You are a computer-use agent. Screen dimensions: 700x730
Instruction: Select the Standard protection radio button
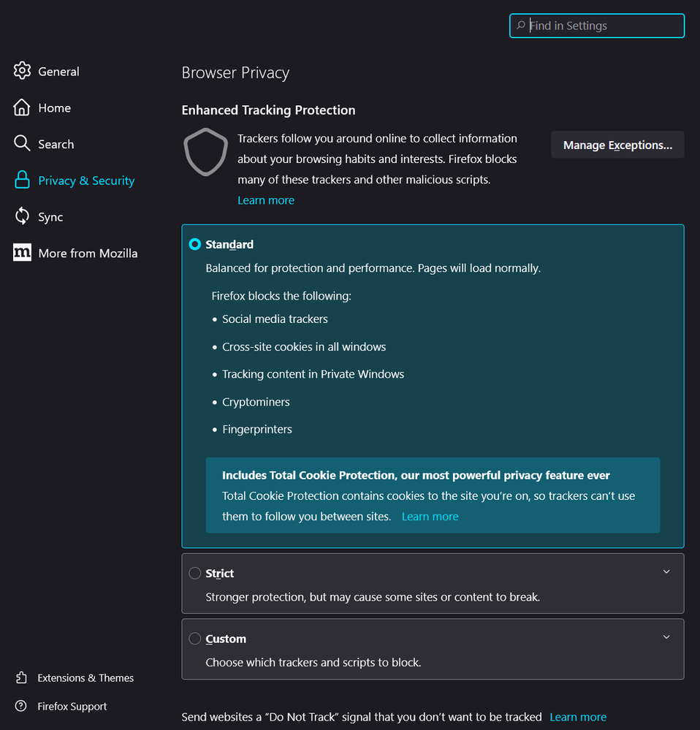[195, 244]
